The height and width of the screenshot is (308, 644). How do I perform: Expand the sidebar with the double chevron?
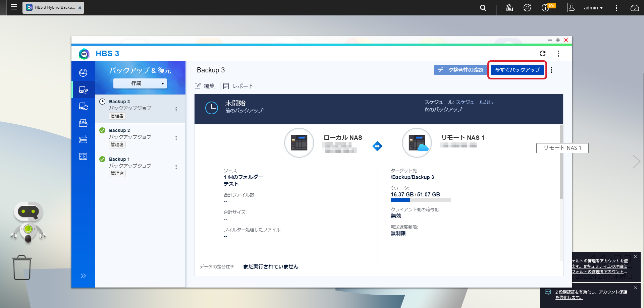pyautogui.click(x=83, y=276)
